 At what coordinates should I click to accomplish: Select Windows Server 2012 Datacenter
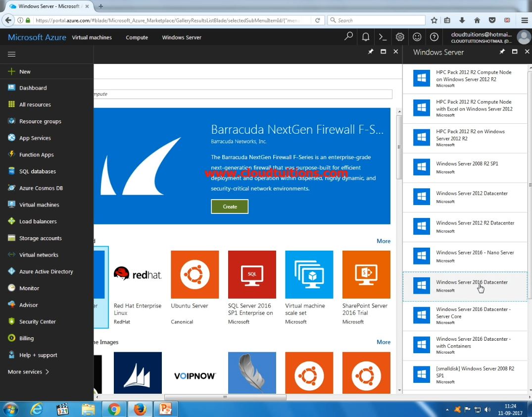(x=465, y=197)
